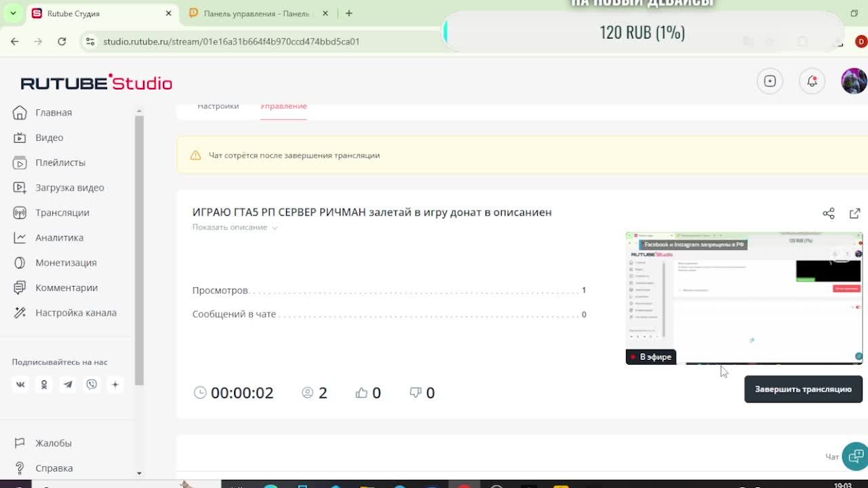Viewport: 868px width, 488px height.
Task: Click the likes thumbs-up icon
Action: (x=361, y=392)
